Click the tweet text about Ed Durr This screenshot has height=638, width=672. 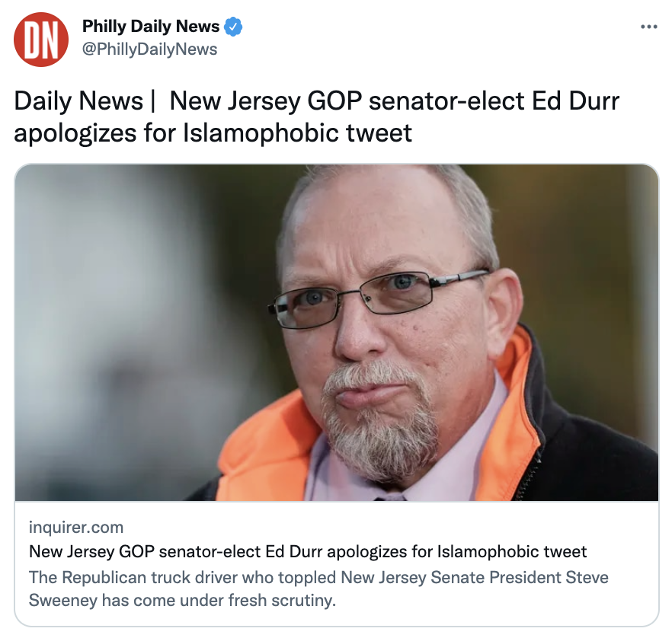pos(317,117)
